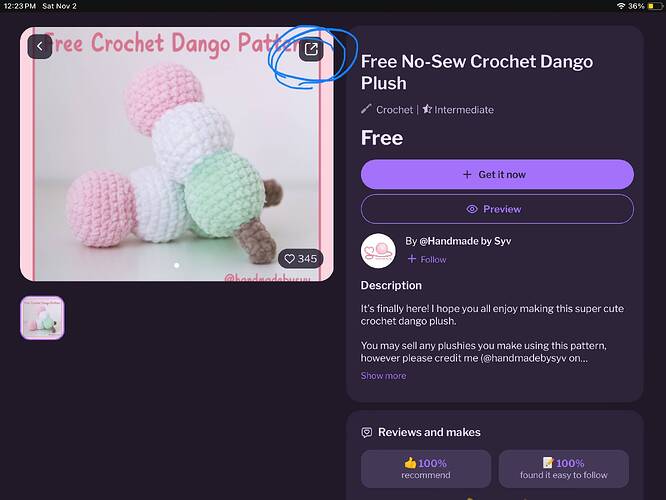The height and width of the screenshot is (500, 666).
Task: Click the Reviews and makes speech bubble icon
Action: [x=366, y=432]
